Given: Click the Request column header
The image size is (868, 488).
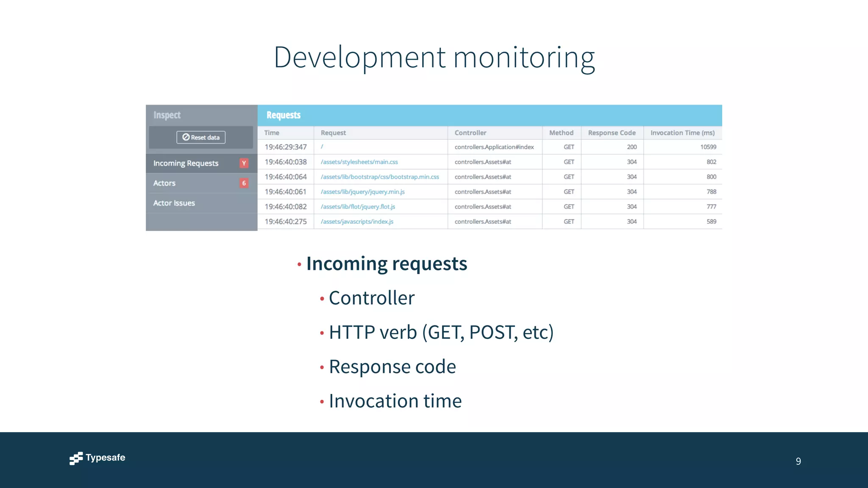Looking at the screenshot, I should [333, 133].
